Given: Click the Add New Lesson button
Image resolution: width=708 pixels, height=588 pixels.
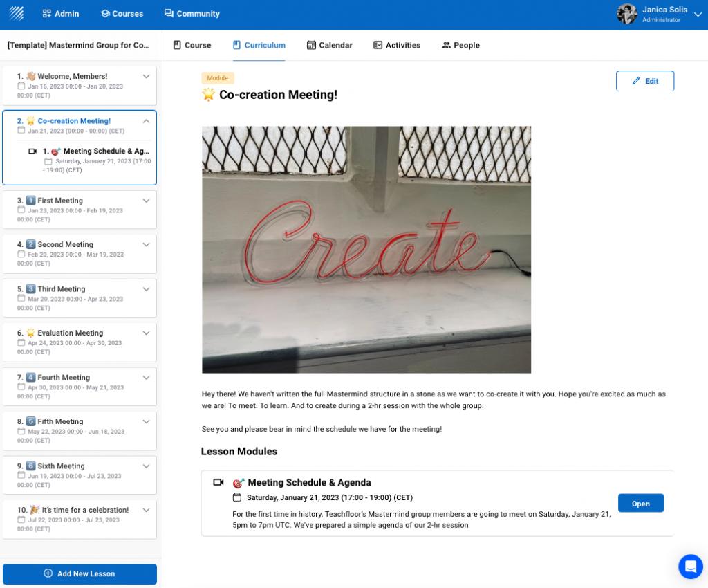Looking at the screenshot, I should [x=80, y=573].
